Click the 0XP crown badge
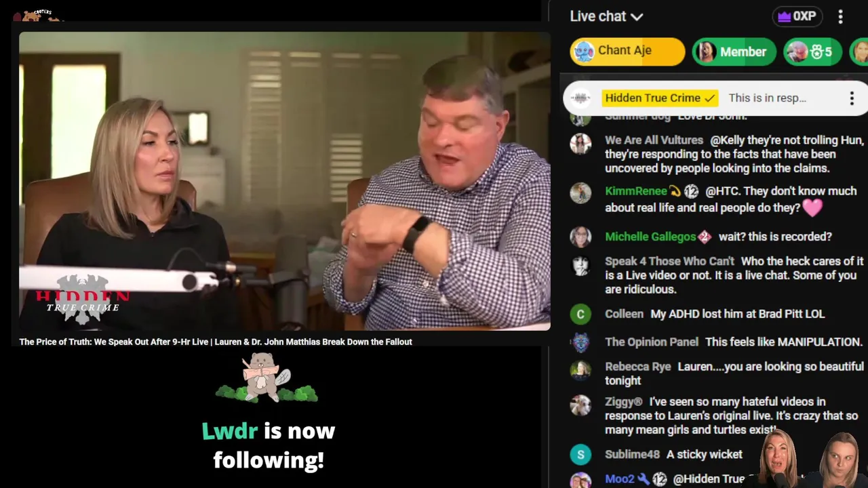 pyautogui.click(x=797, y=16)
